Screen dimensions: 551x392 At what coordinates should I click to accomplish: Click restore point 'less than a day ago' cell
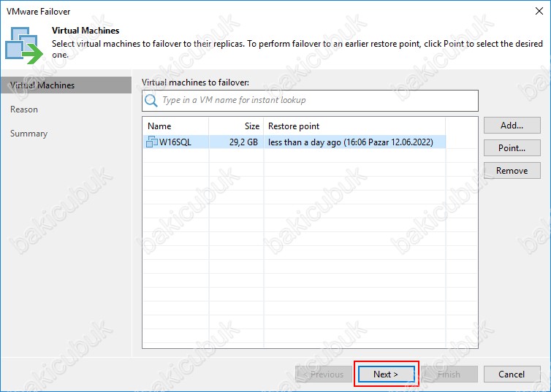pos(354,142)
